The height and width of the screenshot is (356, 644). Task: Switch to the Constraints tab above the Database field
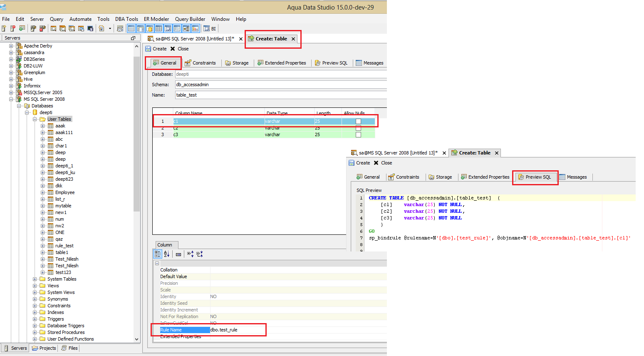(x=201, y=63)
